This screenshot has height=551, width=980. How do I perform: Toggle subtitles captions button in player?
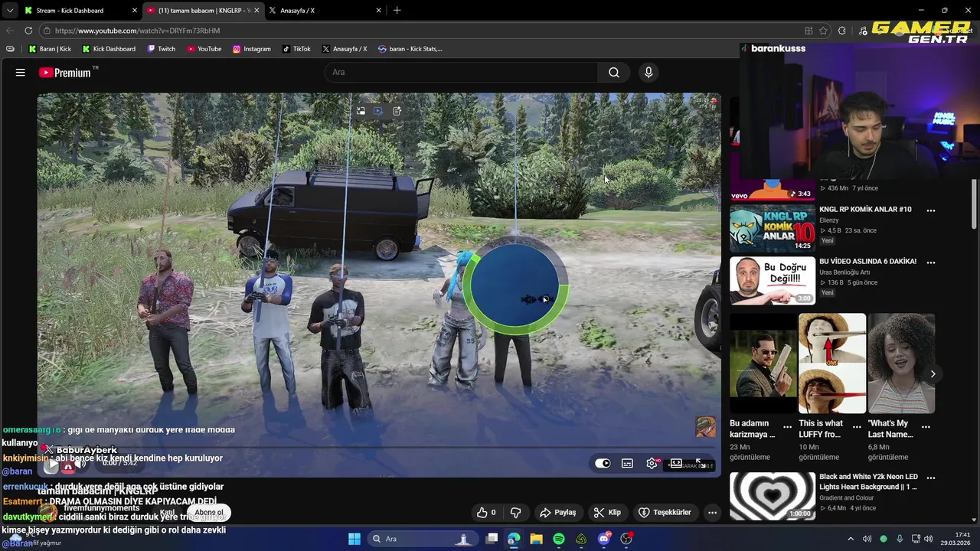coord(627,463)
